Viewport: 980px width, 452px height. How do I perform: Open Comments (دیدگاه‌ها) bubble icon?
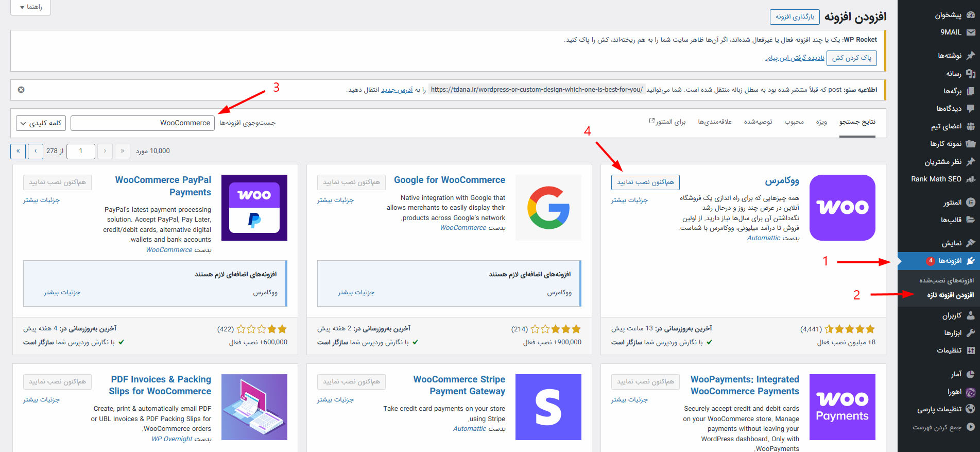[970, 108]
